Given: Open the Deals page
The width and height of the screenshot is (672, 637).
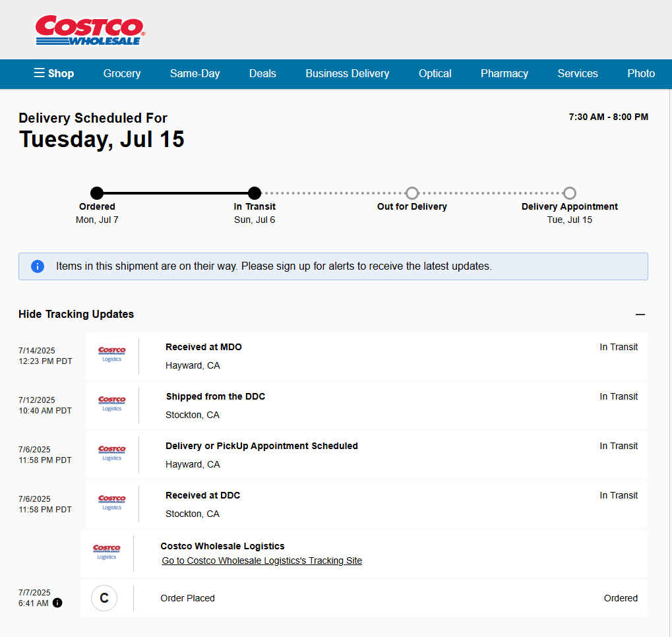Looking at the screenshot, I should click(x=262, y=73).
